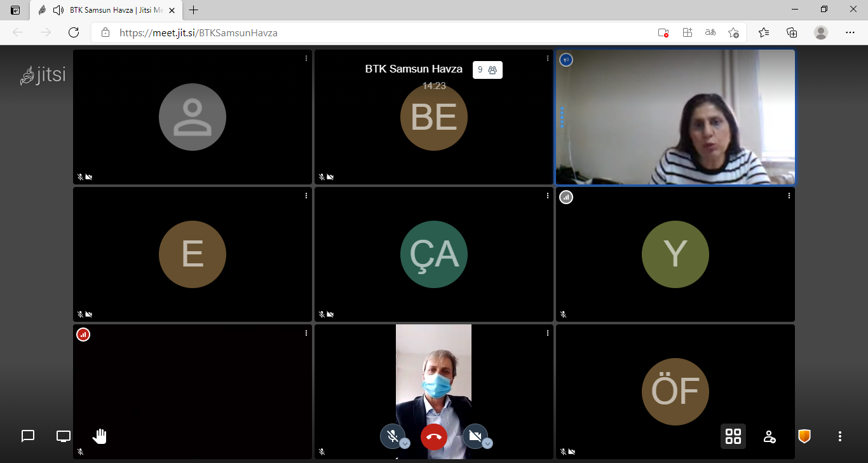Open browser collections
868x463 pixels.
(792, 32)
